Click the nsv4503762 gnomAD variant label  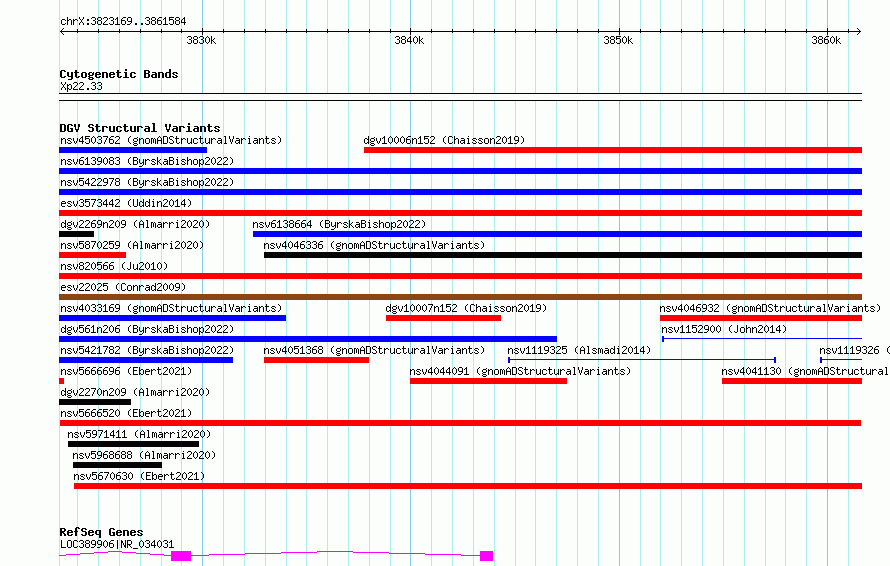click(x=171, y=140)
